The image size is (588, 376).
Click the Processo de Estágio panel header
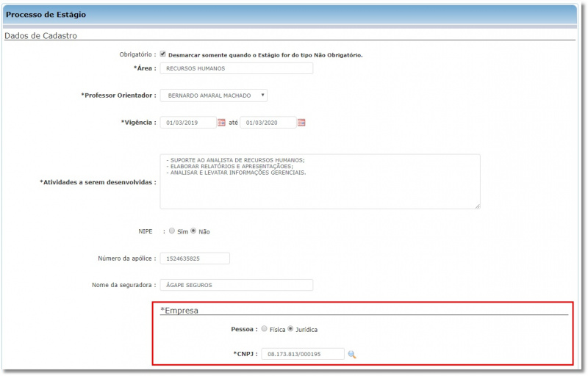(x=46, y=15)
